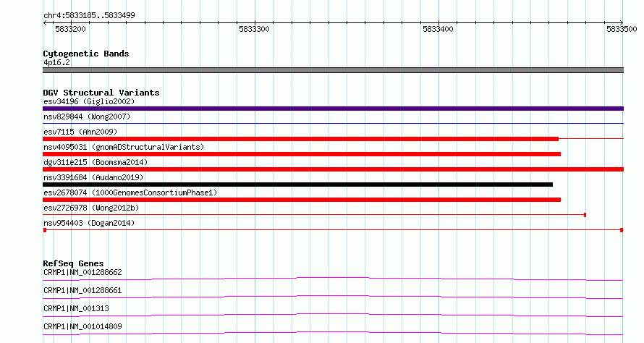
Task: Click the CRMP1|NM_001288662 transcript label
Action: (82, 272)
